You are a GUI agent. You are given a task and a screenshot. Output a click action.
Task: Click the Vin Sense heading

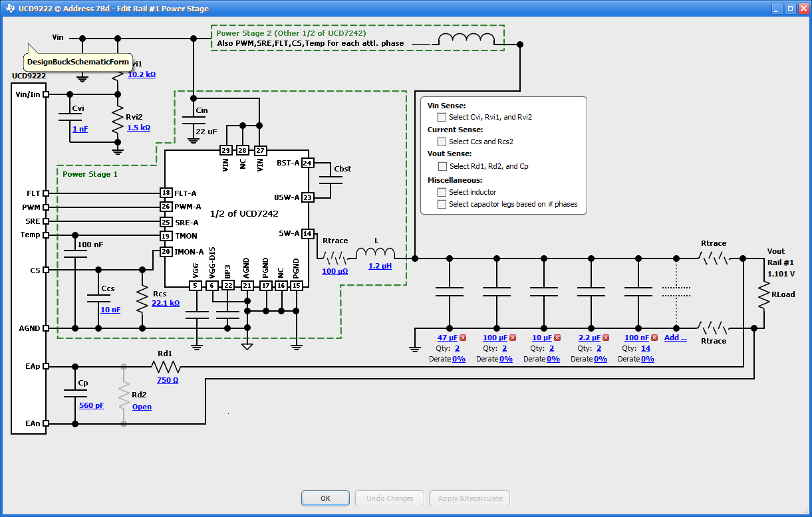point(446,106)
